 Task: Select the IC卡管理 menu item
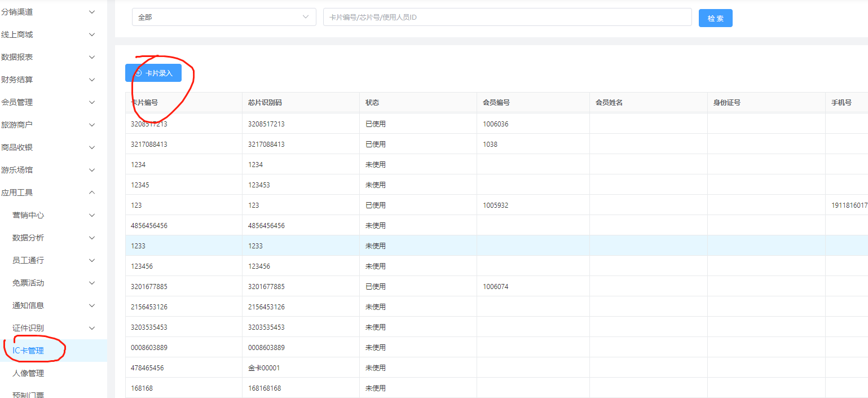pos(28,351)
